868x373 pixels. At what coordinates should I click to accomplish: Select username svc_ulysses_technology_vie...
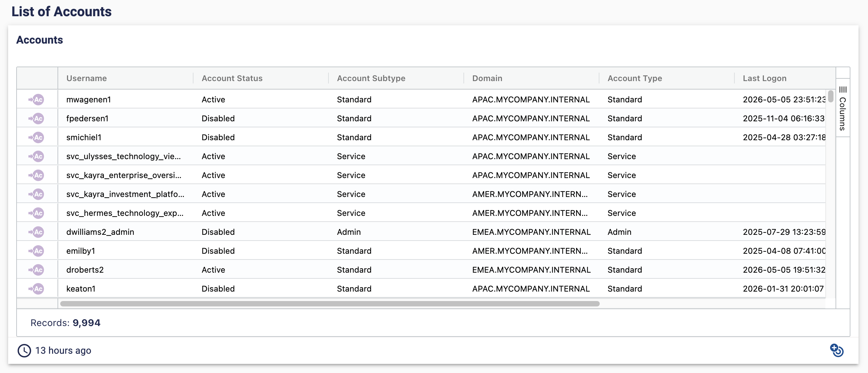123,156
